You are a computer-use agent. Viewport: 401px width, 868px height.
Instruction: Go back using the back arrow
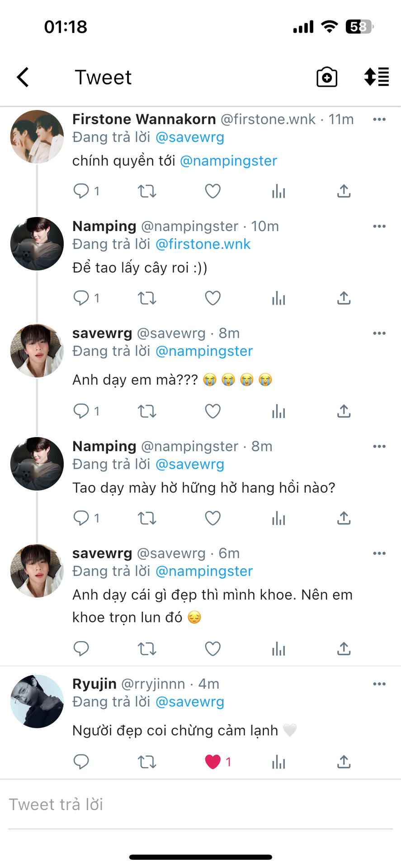coord(23,77)
